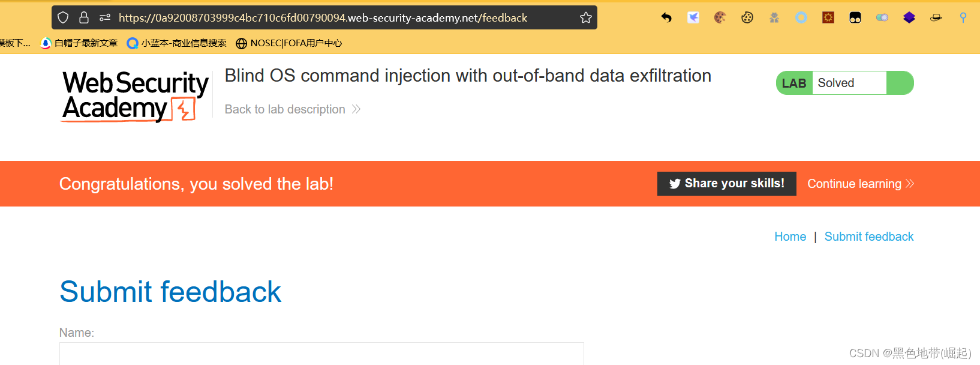The width and height of the screenshot is (980, 365).
Task: Click into the Name input field
Action: 321,354
